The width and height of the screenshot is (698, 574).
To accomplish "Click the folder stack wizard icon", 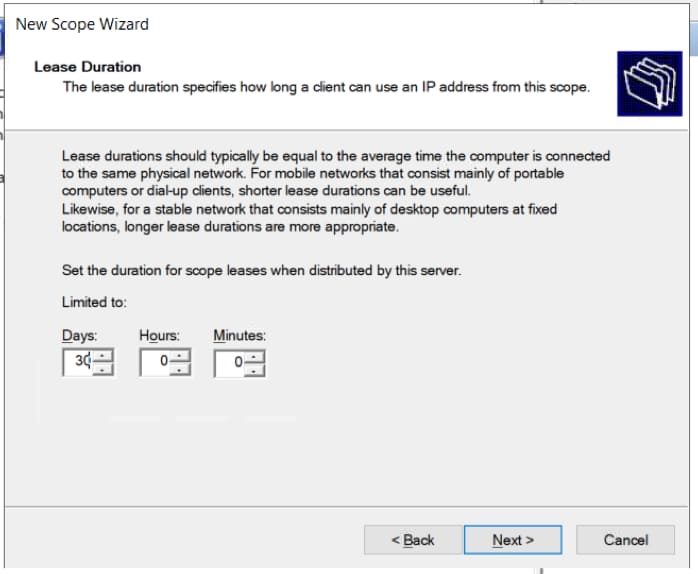I will pyautogui.click(x=649, y=84).
